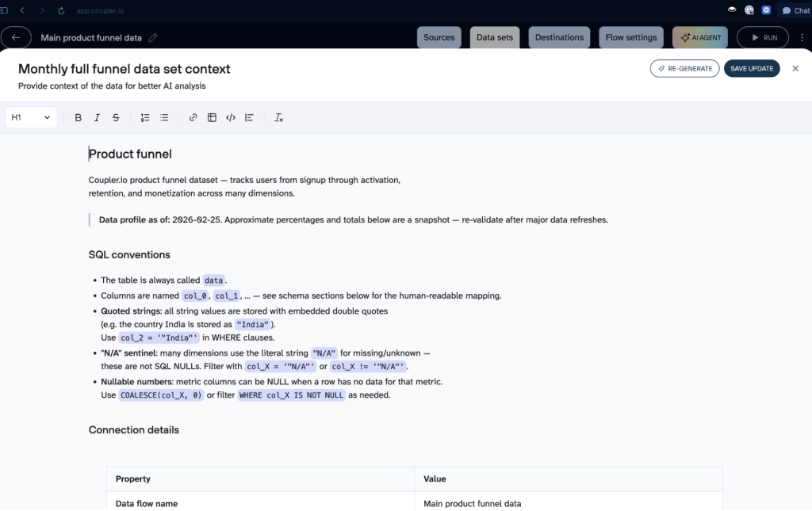Image resolution: width=812 pixels, height=511 pixels.
Task: Apply strikethrough formatting
Action: coord(116,117)
